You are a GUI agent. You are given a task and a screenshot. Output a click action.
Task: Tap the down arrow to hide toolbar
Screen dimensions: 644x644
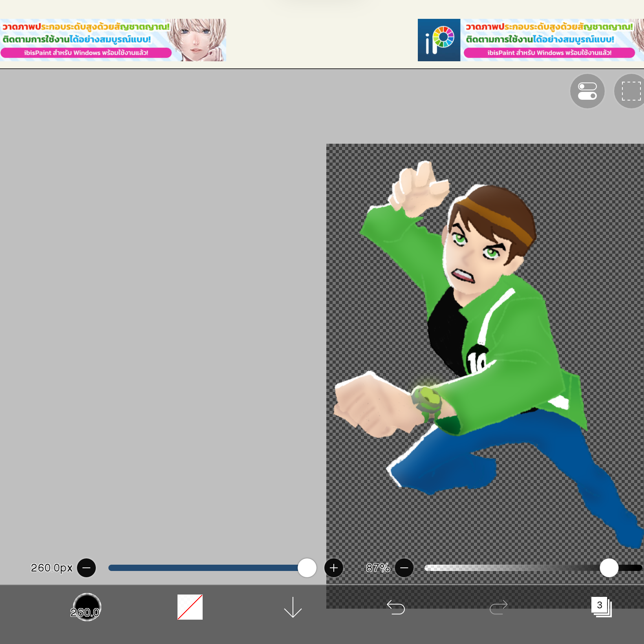click(293, 607)
